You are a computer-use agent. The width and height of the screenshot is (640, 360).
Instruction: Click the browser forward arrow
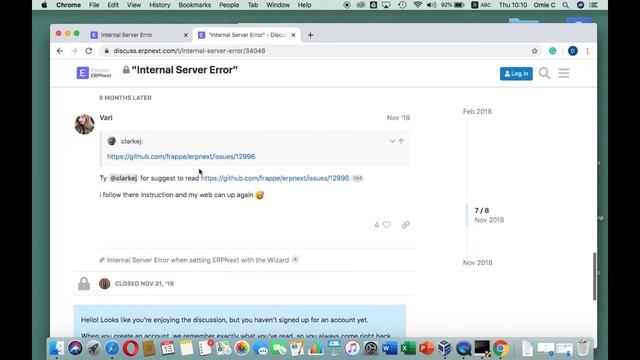point(74,51)
